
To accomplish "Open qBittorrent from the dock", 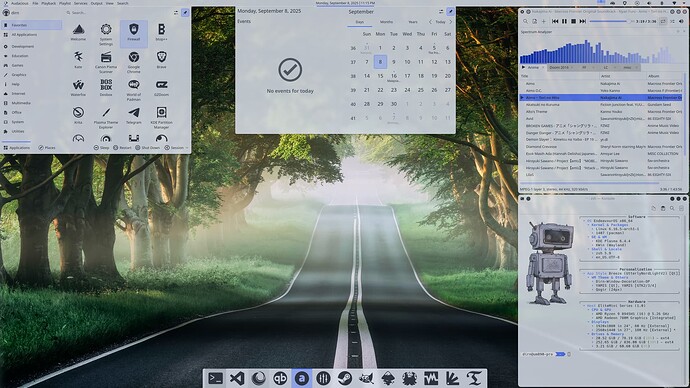I will (x=280, y=378).
